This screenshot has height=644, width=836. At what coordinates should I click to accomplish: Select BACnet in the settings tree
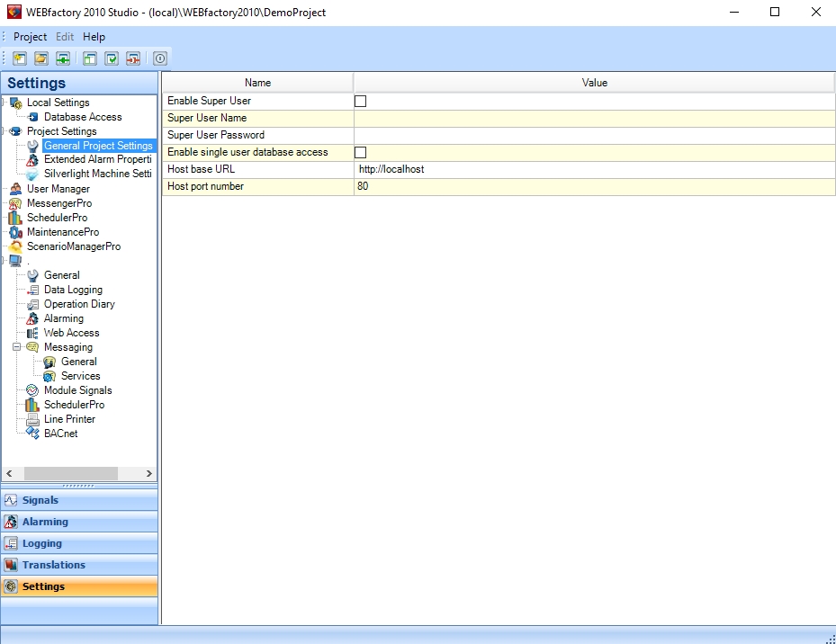(60, 434)
